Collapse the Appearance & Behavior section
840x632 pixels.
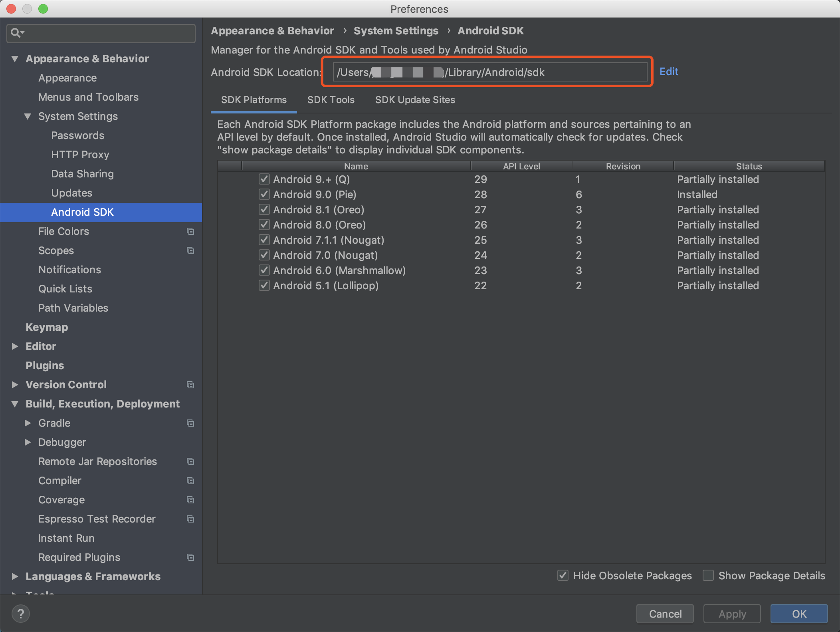pos(15,59)
